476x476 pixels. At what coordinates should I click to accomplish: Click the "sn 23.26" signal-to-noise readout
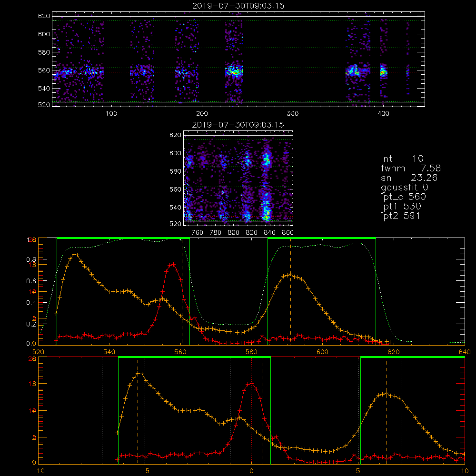click(x=409, y=178)
